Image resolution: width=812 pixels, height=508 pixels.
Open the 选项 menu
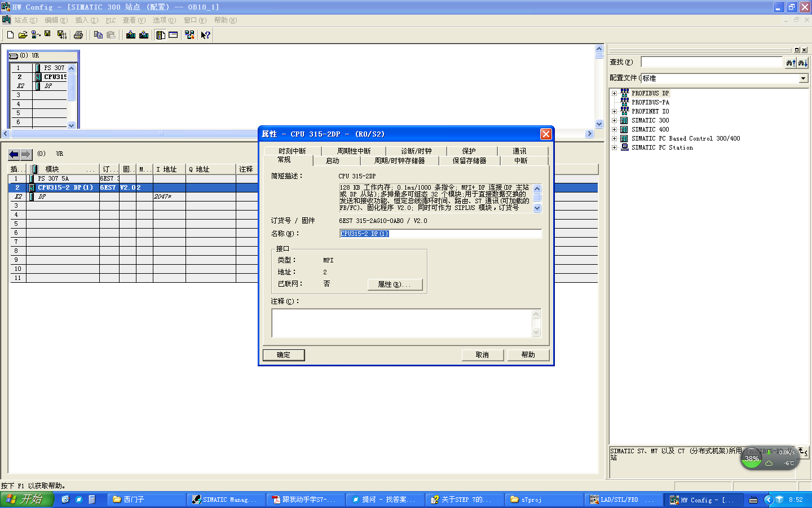164,20
